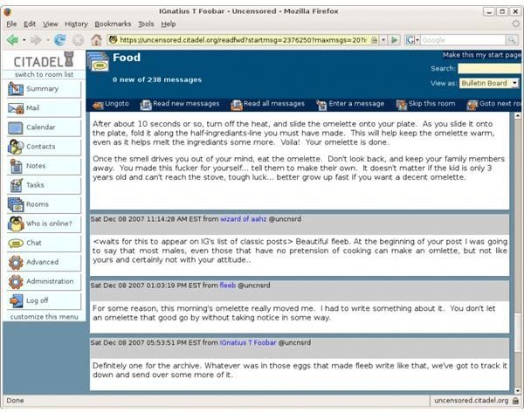Click customize this menu link
The image size is (524, 420).
45,317
